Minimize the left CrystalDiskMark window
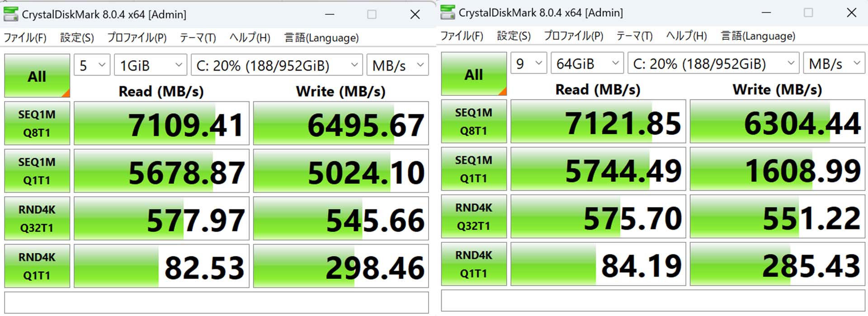This screenshot has width=868, height=316. (330, 14)
